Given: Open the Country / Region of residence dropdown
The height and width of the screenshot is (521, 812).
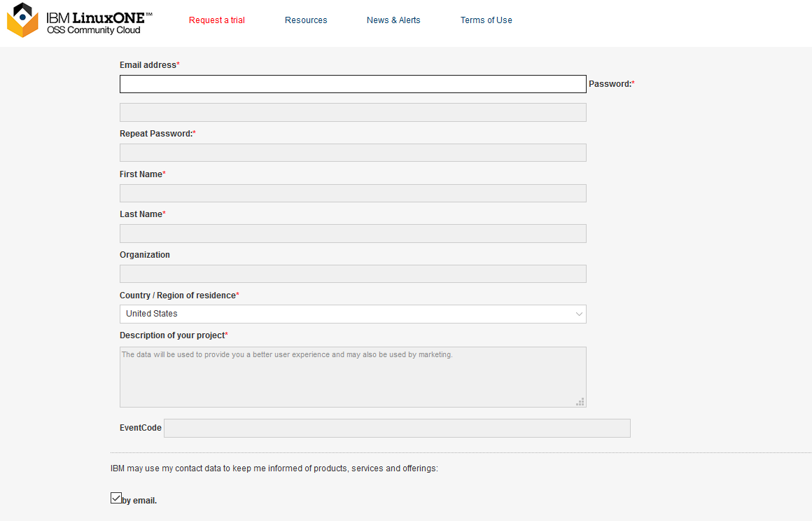Looking at the screenshot, I should click(353, 314).
